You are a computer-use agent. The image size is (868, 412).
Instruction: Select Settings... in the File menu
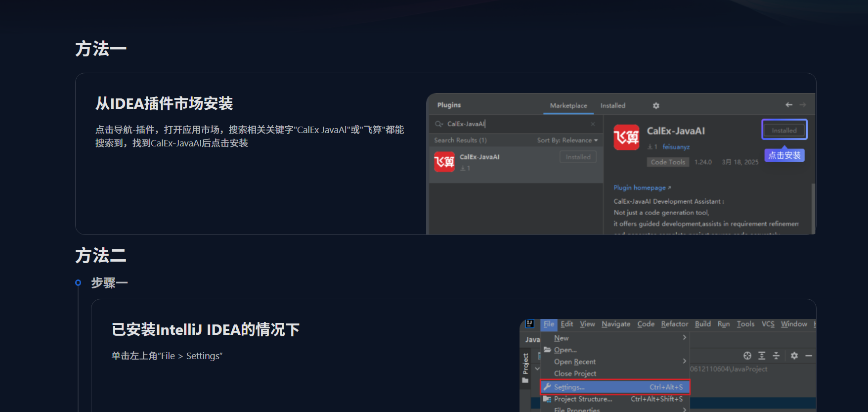(x=615, y=387)
